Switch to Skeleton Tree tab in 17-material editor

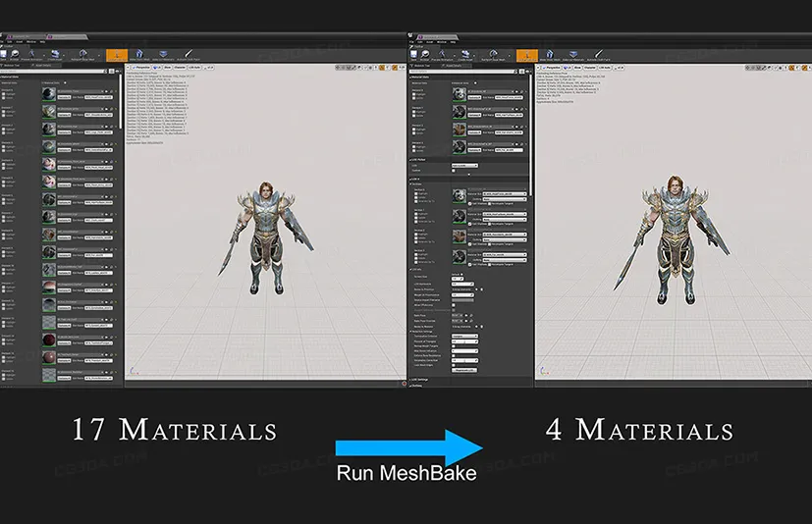(11, 65)
